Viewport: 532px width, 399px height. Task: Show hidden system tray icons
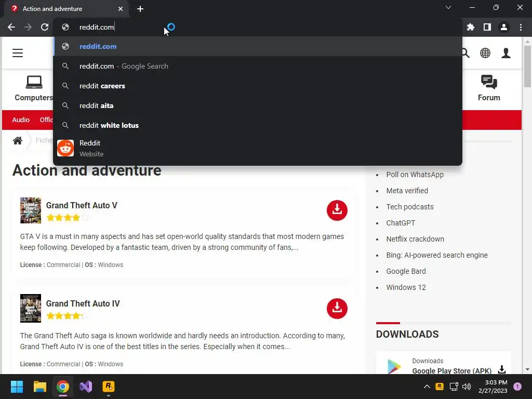tap(427, 387)
